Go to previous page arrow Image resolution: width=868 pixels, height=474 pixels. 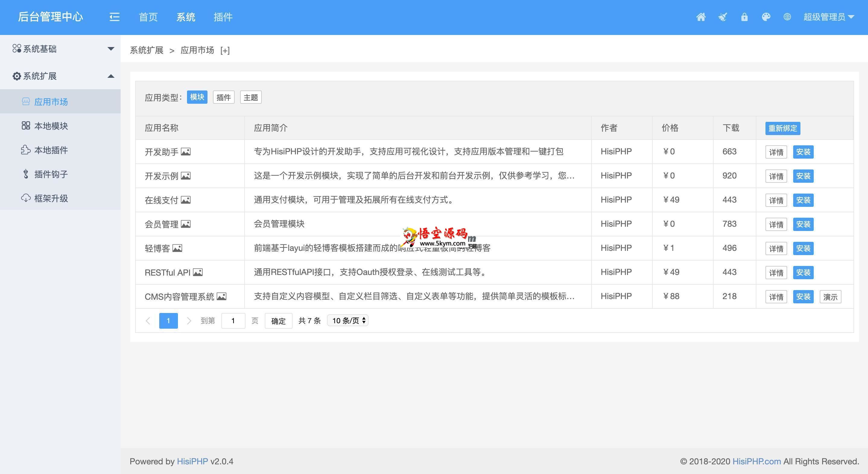point(148,321)
